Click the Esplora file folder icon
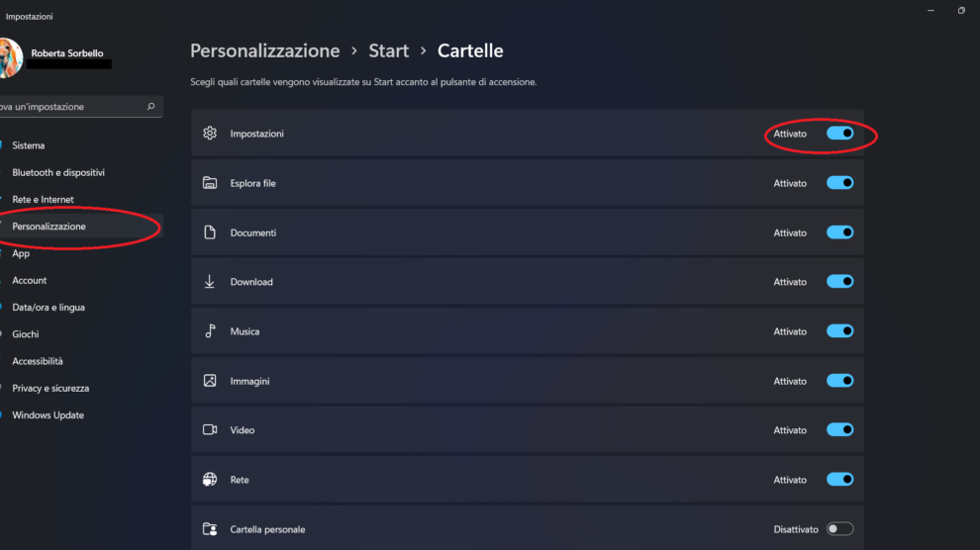 point(210,183)
